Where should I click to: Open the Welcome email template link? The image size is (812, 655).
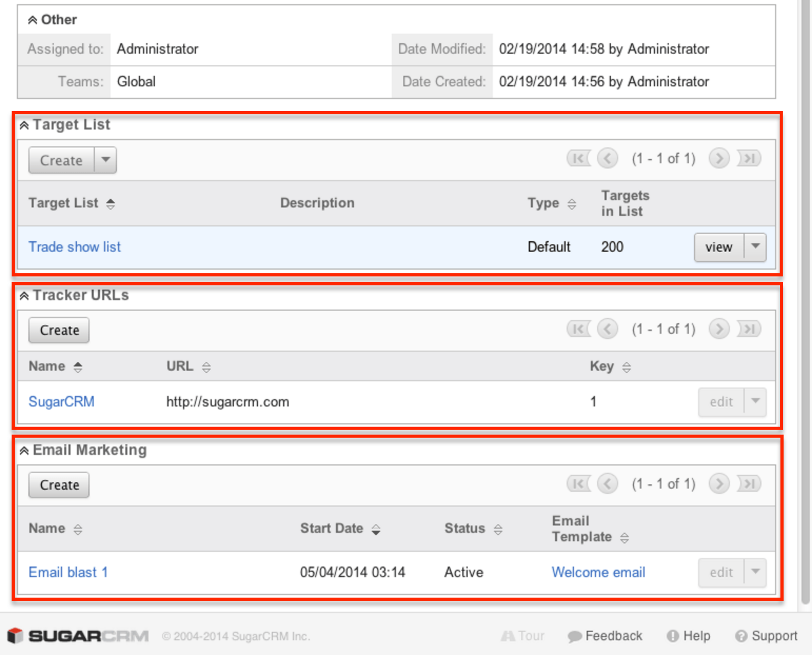[598, 572]
